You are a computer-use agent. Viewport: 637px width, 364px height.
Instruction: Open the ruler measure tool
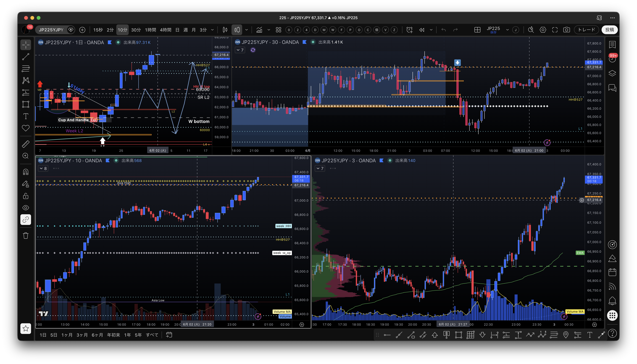pos(26,144)
